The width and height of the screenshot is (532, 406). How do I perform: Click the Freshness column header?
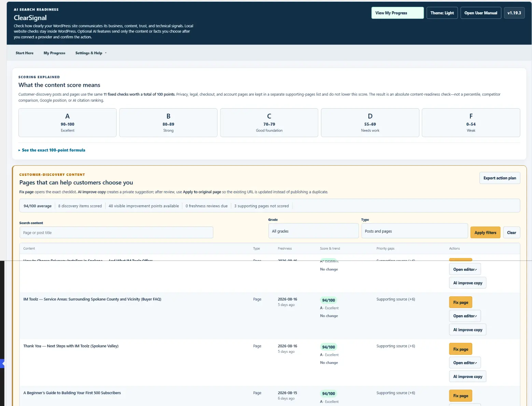coord(285,249)
